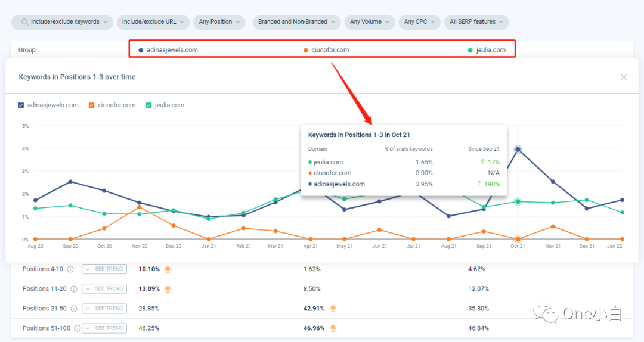Click jeulia.com data point at Oct 21
The width and height of the screenshot is (644, 342).
[x=518, y=201]
